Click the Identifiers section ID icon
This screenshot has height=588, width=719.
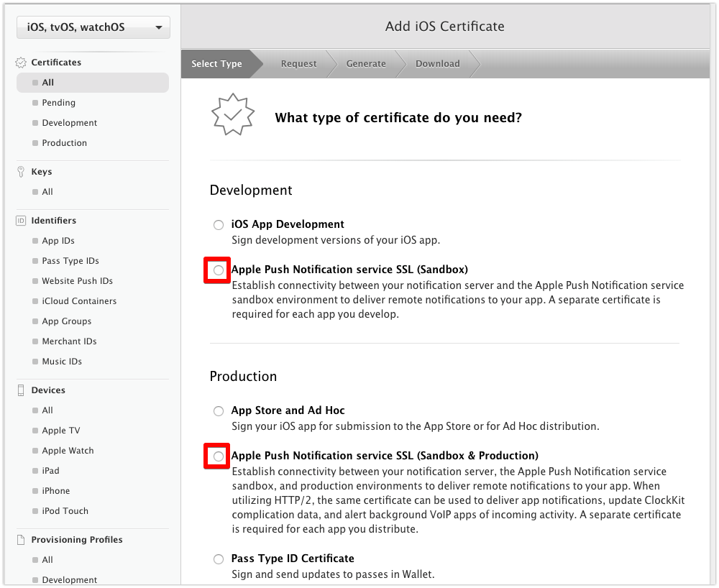[x=21, y=221]
